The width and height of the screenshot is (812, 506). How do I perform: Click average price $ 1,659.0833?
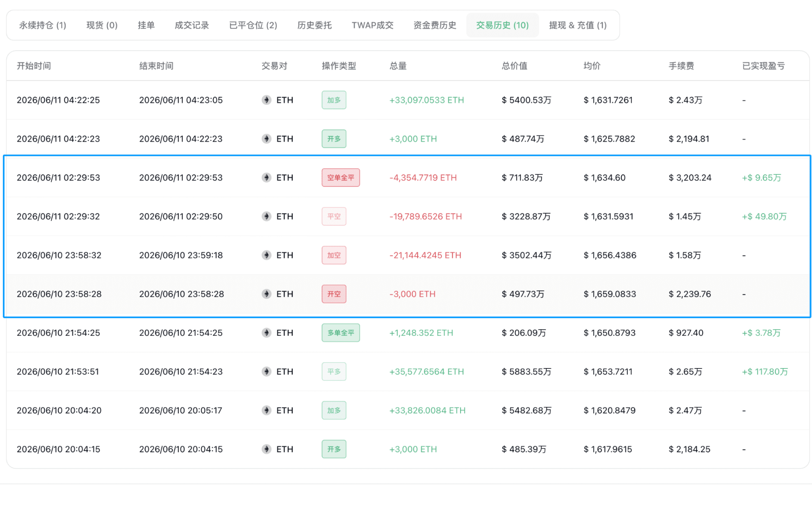click(x=610, y=294)
